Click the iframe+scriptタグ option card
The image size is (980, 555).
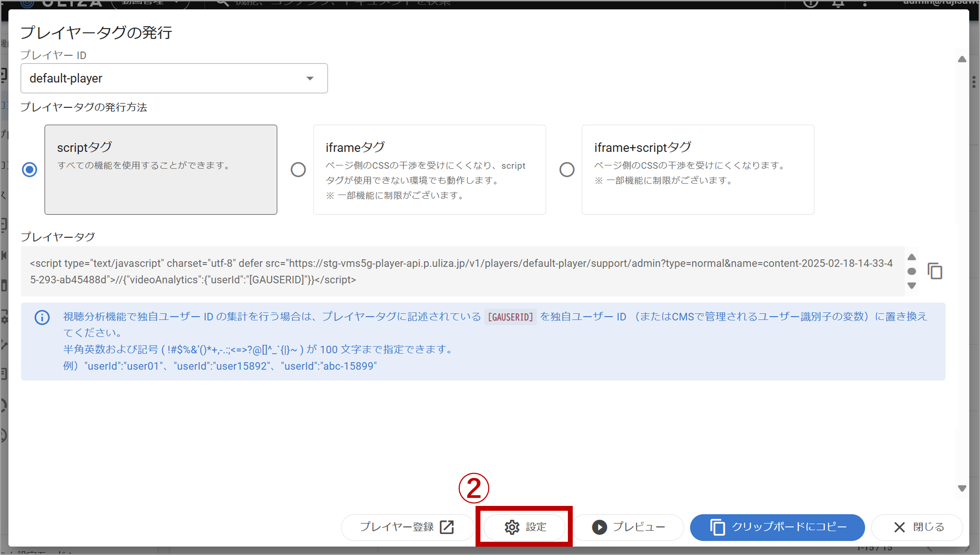pos(698,170)
